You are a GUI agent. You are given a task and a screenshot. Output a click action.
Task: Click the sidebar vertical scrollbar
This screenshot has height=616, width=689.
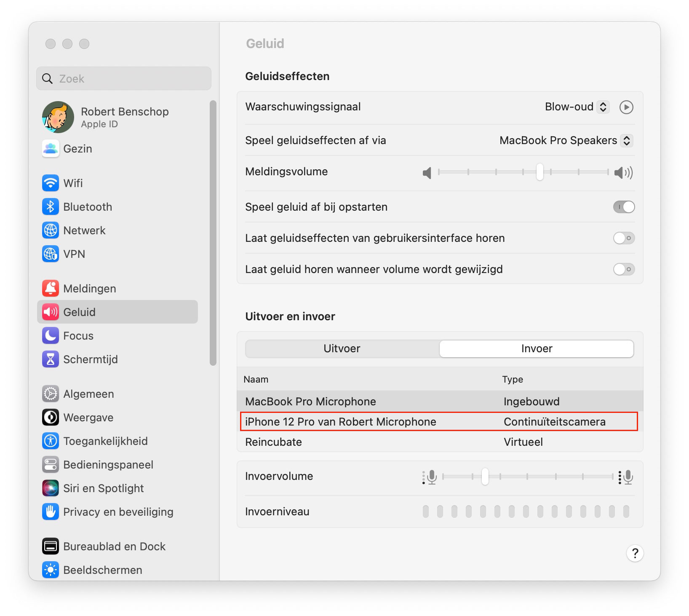tap(213, 233)
